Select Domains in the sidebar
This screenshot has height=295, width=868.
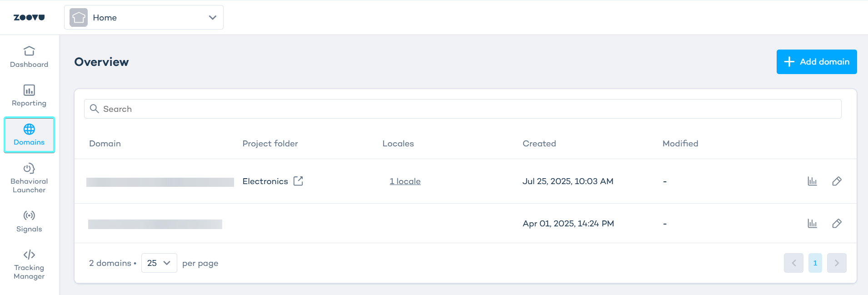coord(29,135)
